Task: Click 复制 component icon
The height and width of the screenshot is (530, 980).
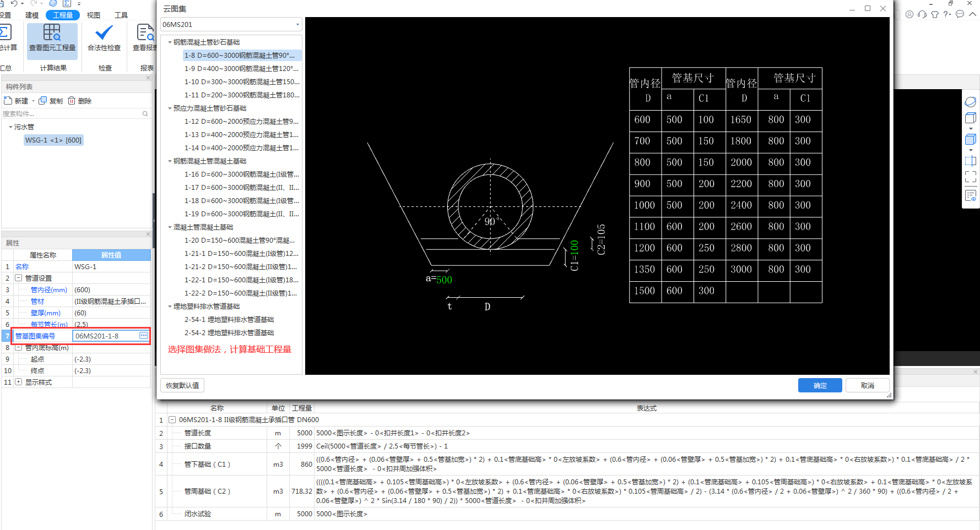Action: point(42,101)
